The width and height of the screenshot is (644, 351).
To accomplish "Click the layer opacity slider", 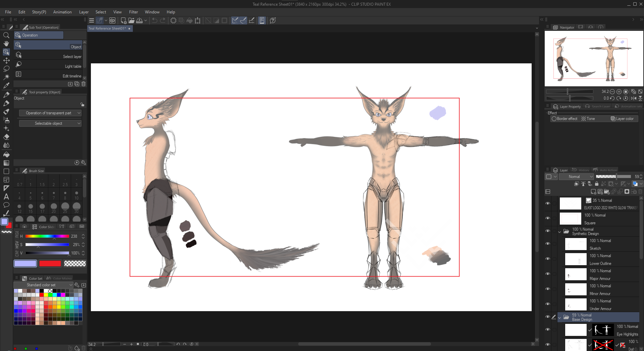I will pos(613,177).
